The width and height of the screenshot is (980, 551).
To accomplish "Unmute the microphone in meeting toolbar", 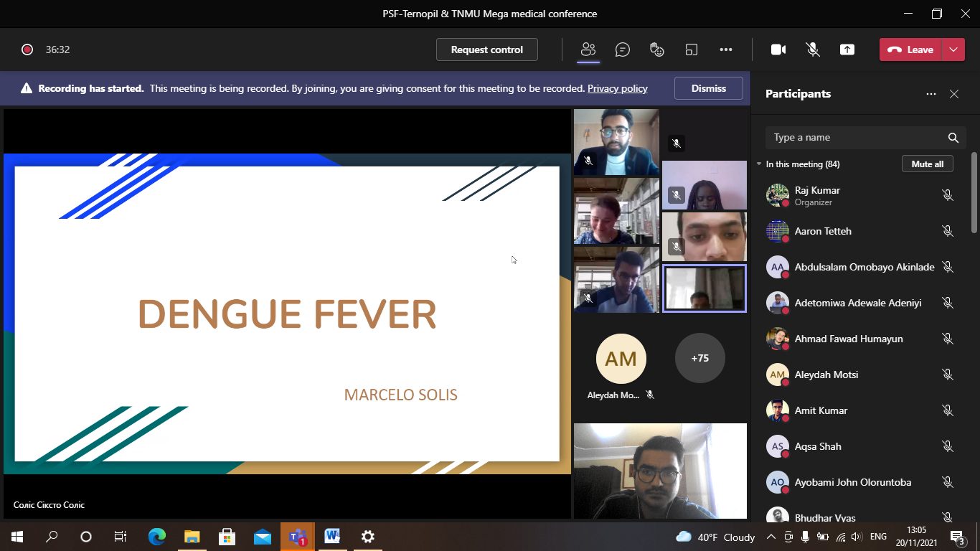I will pyautogui.click(x=813, y=50).
